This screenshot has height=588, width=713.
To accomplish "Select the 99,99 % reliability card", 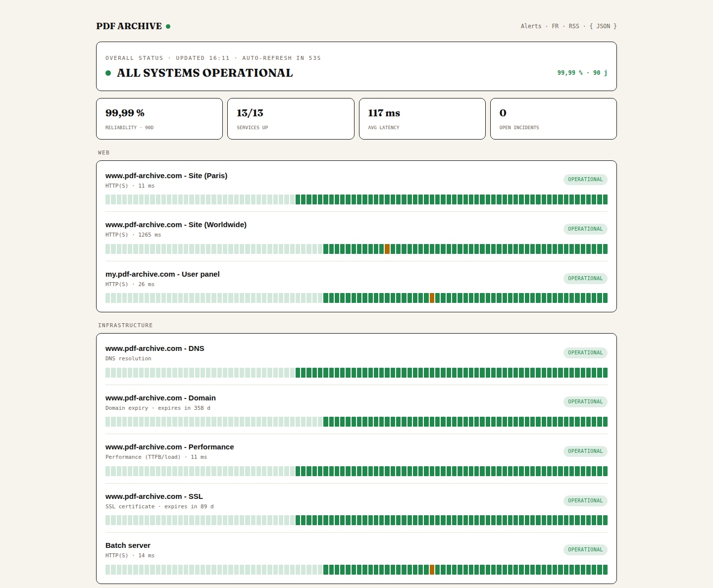I will coord(159,119).
